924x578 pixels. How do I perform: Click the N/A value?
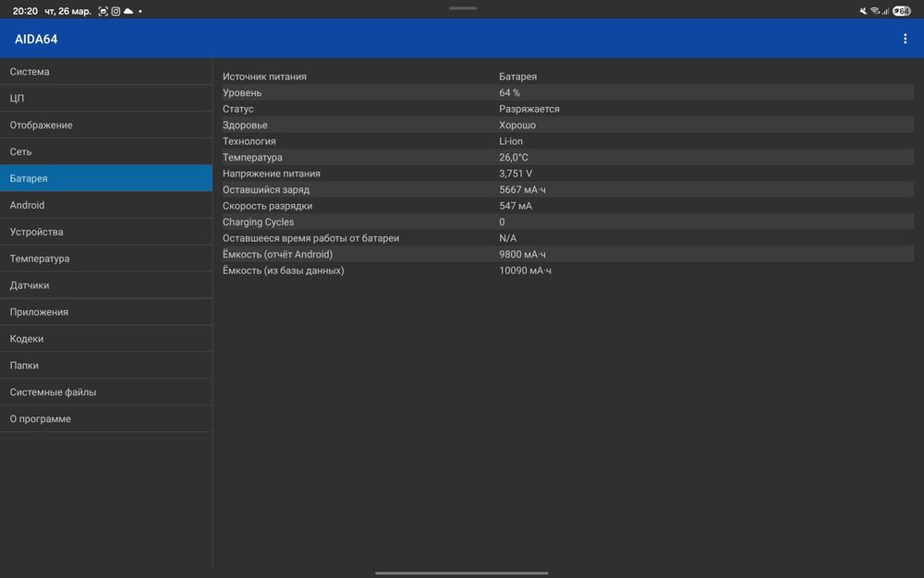point(507,238)
